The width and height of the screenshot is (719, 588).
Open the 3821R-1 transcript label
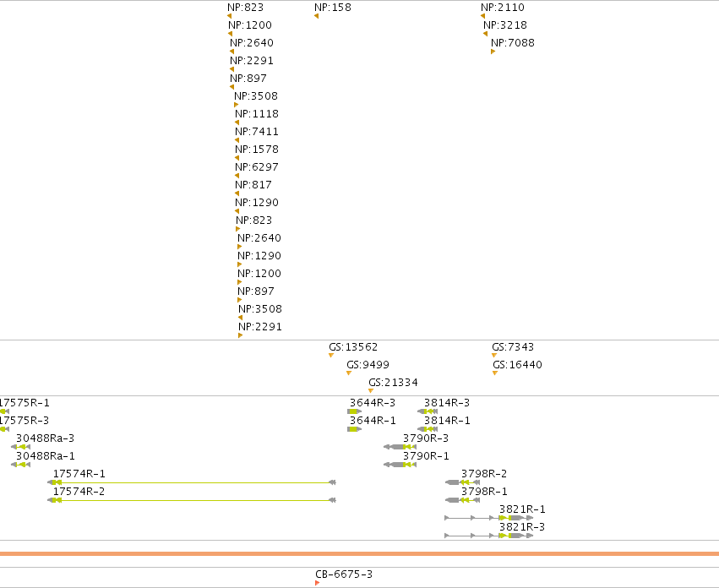click(x=522, y=509)
